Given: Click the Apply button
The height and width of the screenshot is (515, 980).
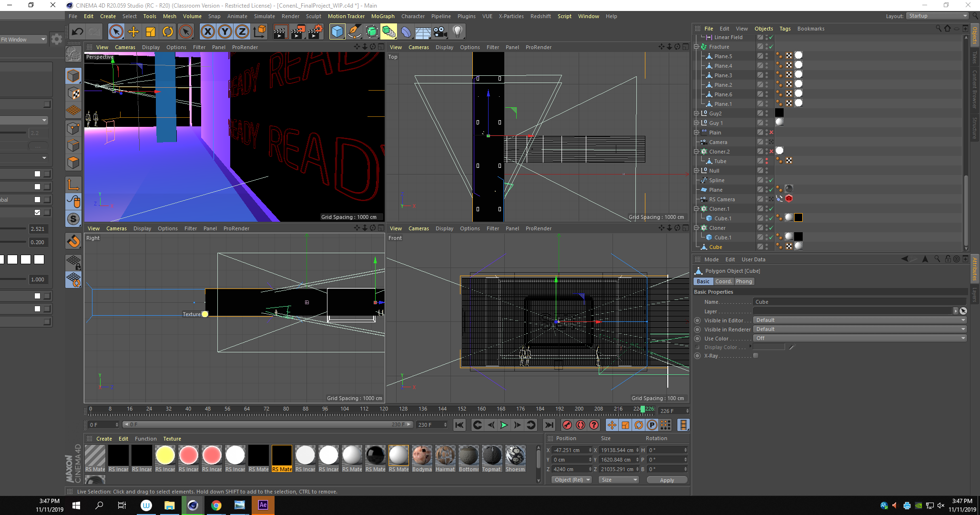Looking at the screenshot, I should 667,480.
